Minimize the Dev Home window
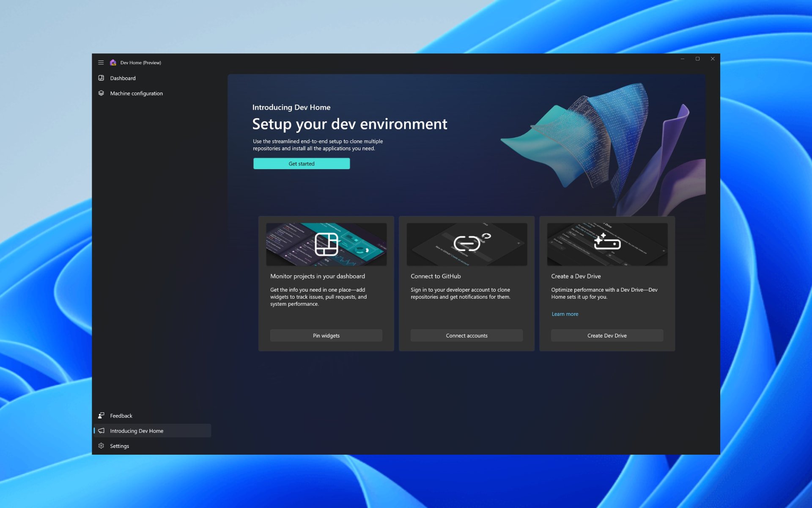 (x=682, y=59)
